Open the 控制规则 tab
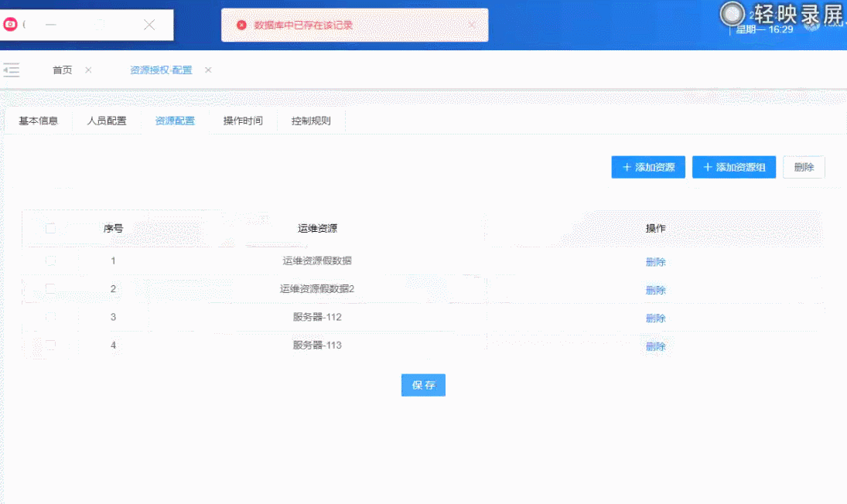Viewport: 847px width, 504px height. click(311, 121)
